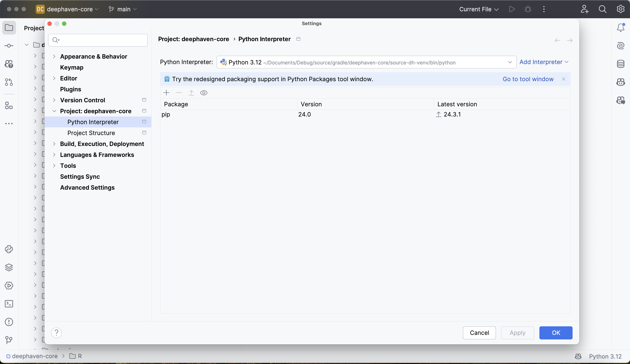The width and height of the screenshot is (630, 364).
Task: Toggle show early releases eye icon
Action: [x=204, y=93]
